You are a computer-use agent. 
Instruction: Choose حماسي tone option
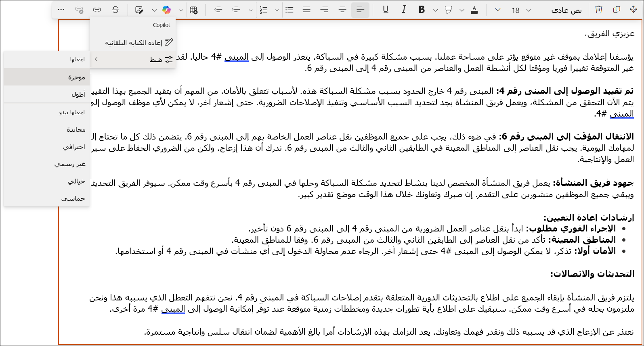click(46, 198)
